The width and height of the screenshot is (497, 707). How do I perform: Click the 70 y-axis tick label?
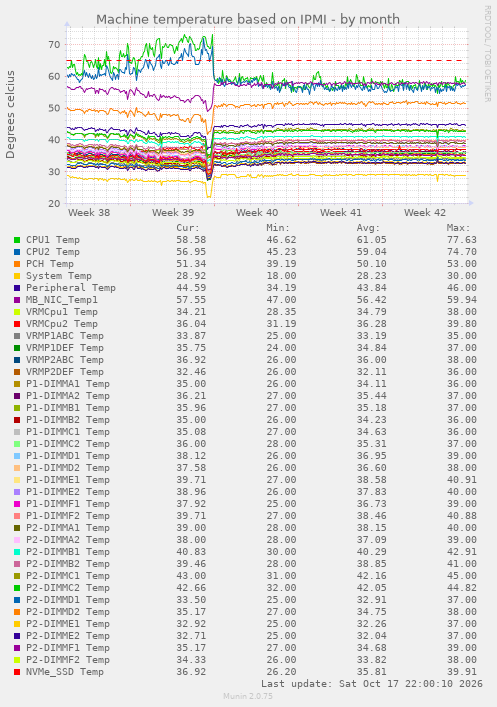click(x=54, y=45)
